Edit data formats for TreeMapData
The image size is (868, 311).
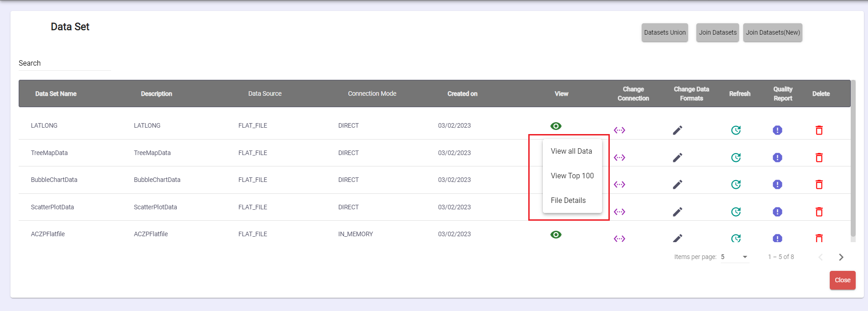click(x=677, y=157)
